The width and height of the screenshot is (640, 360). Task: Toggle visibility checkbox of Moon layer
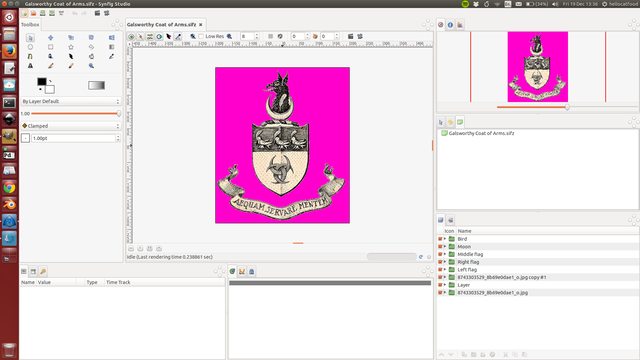[x=440, y=247]
